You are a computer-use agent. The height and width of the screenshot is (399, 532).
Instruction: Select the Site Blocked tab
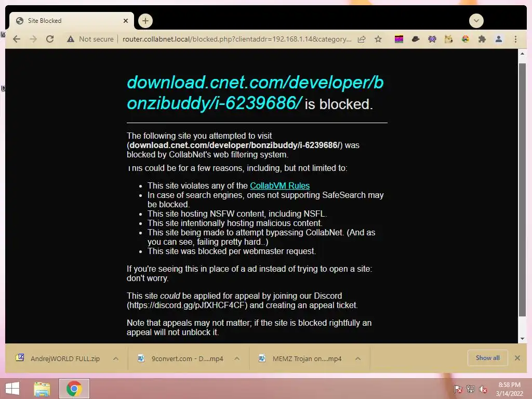click(x=71, y=21)
